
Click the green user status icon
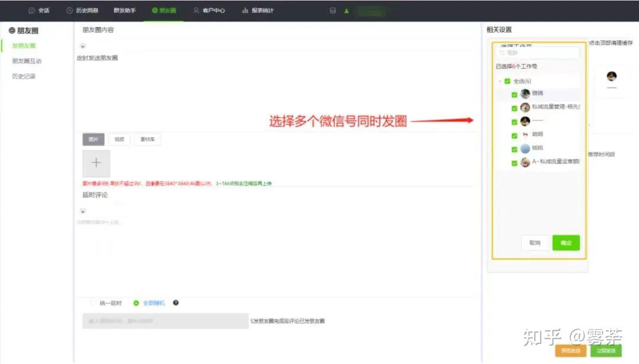point(346,11)
